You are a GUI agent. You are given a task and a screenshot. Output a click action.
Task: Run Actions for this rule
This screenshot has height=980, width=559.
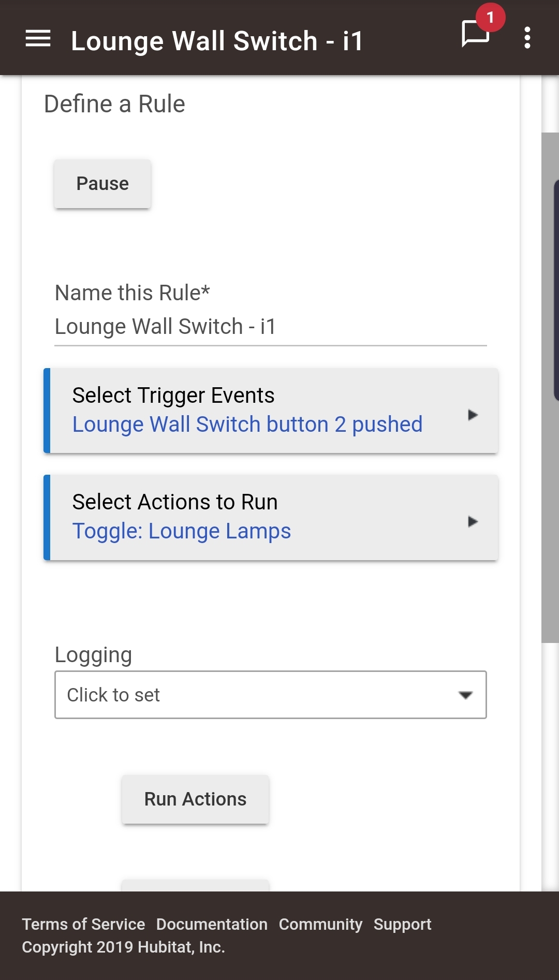click(x=195, y=799)
